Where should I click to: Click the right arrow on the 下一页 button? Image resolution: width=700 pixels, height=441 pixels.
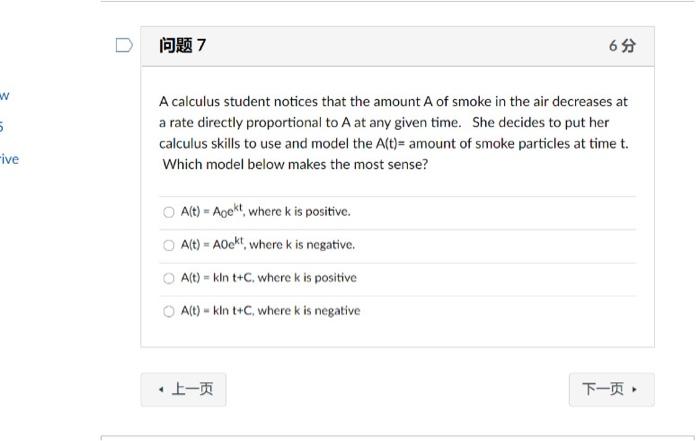634,389
